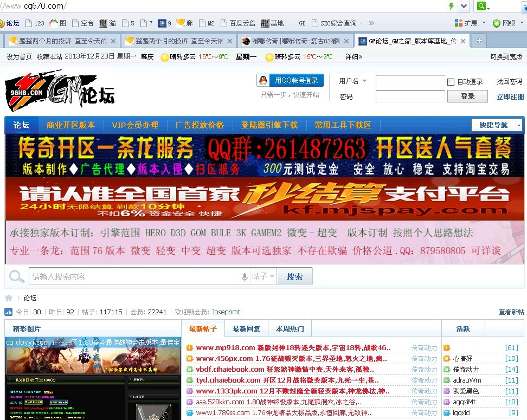Click 找回密码 link

510,81
